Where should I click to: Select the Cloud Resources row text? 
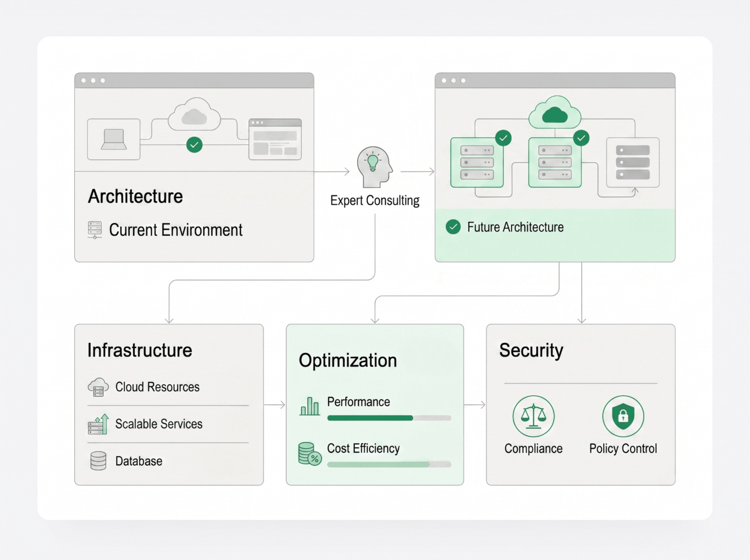point(157,387)
